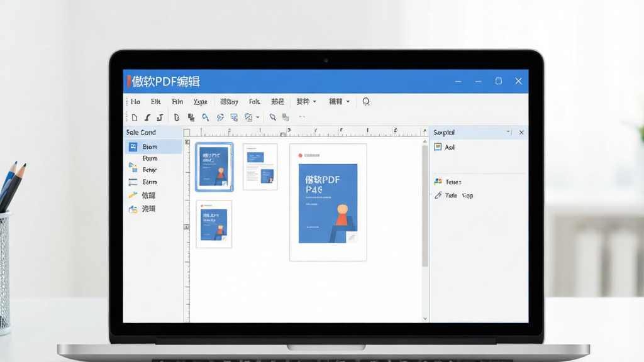
Task: Click the grey stacked-pages toolbar icon
Action: [x=286, y=118]
